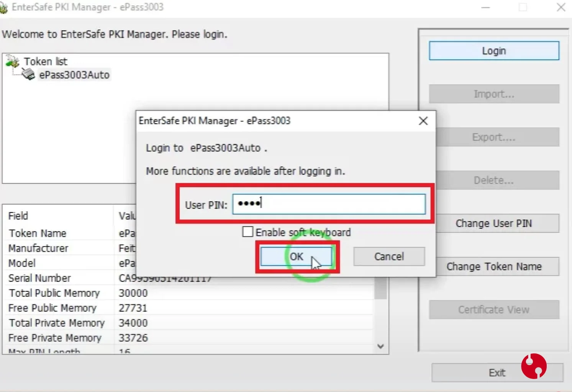Click the Token list root icon
The image size is (572, 392).
(13, 61)
